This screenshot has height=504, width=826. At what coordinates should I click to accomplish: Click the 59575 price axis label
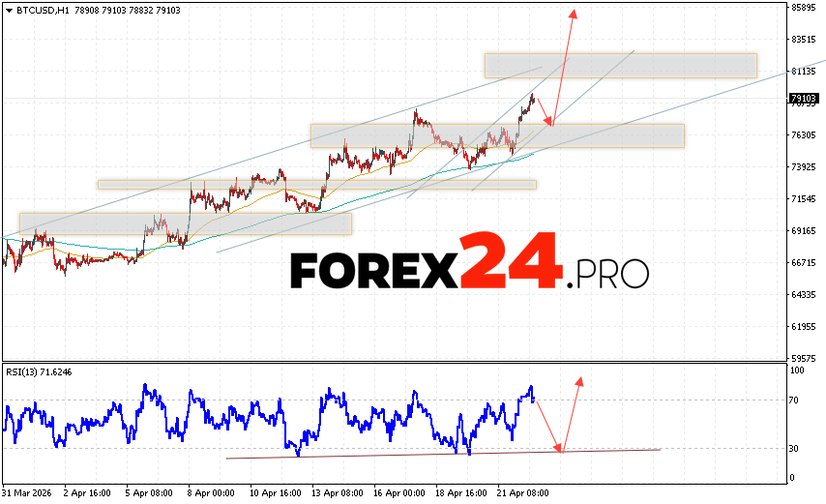click(x=804, y=358)
